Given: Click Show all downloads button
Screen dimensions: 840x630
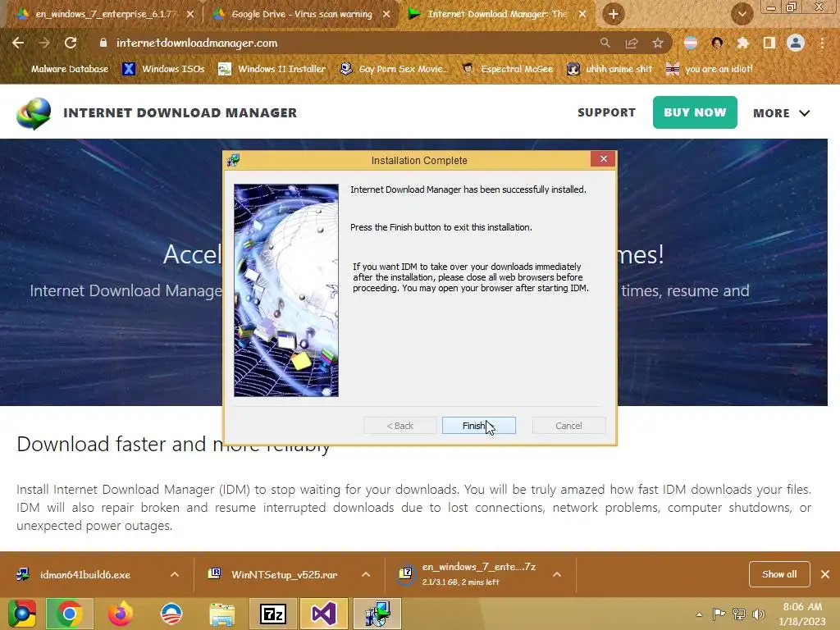Looking at the screenshot, I should (779, 574).
